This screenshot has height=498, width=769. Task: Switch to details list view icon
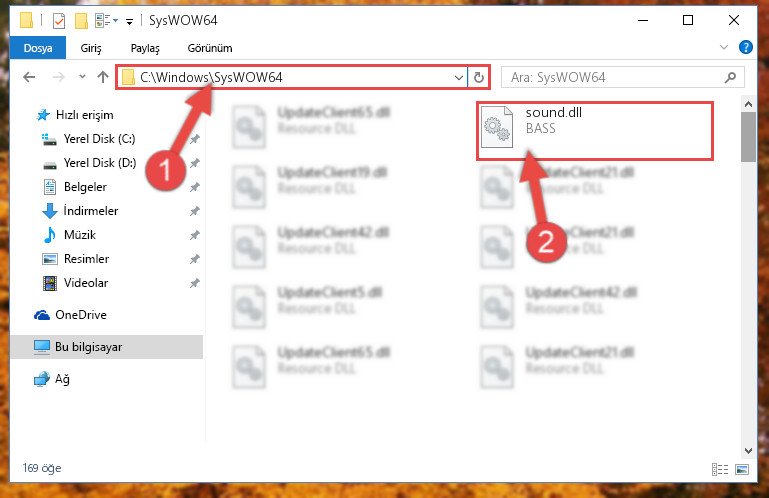tap(720, 470)
